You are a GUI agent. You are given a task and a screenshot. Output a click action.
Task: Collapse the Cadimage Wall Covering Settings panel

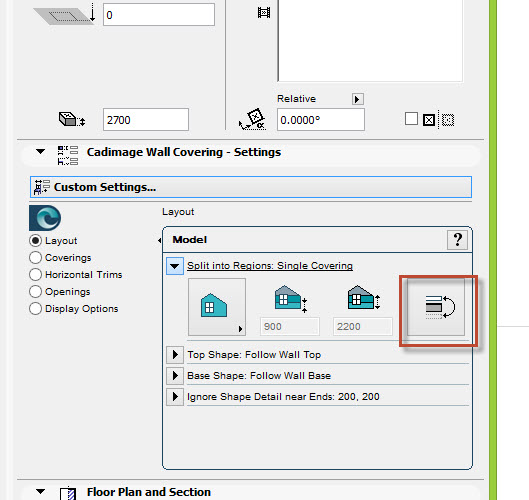pos(40,151)
